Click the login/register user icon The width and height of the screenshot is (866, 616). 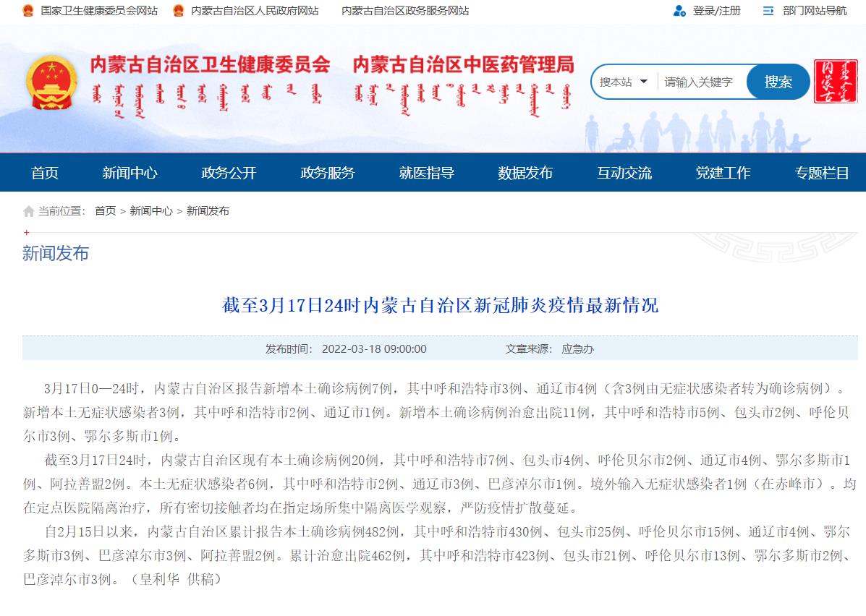click(x=679, y=11)
